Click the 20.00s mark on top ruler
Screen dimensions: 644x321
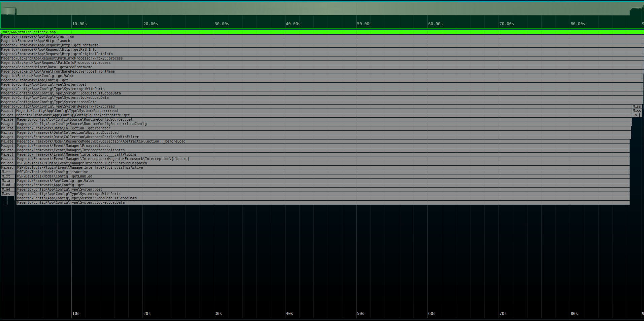click(x=150, y=24)
